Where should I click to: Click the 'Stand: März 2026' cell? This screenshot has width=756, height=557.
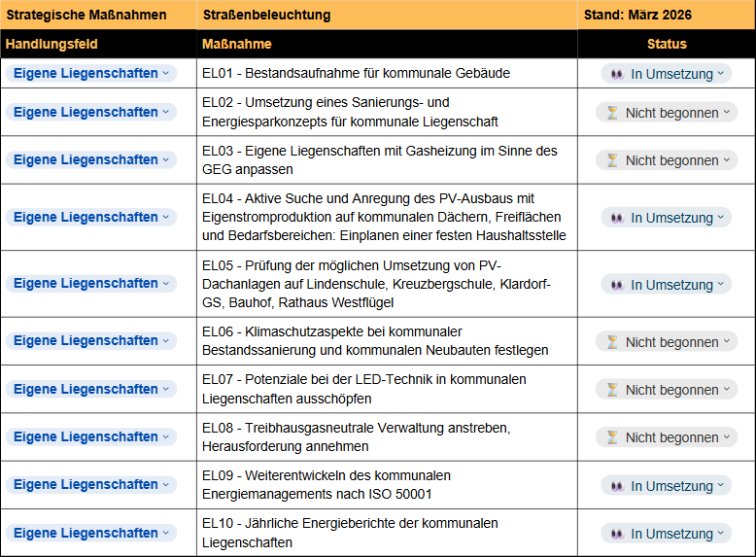click(x=667, y=15)
